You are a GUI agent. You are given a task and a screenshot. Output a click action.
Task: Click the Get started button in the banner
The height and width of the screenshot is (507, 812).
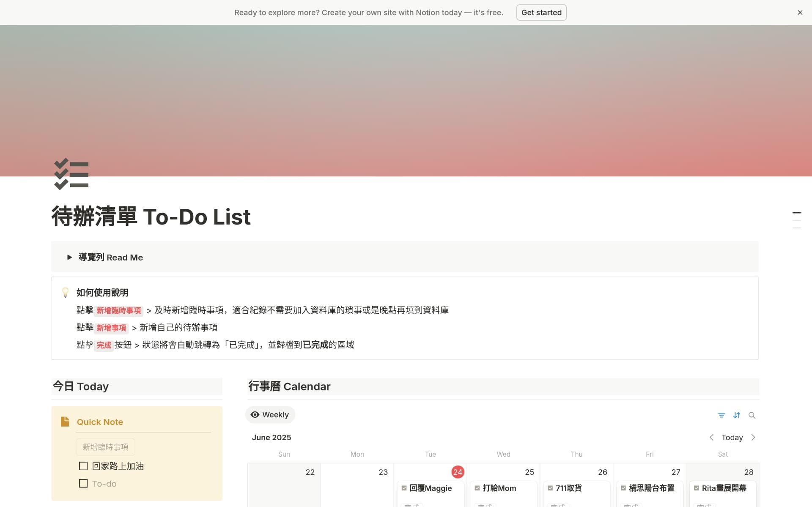point(541,12)
